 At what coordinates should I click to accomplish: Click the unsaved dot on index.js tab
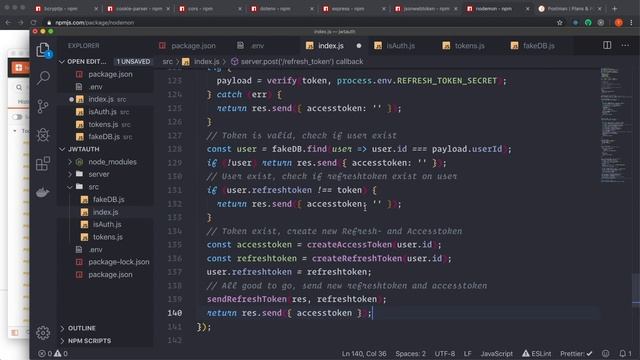[x=359, y=46]
